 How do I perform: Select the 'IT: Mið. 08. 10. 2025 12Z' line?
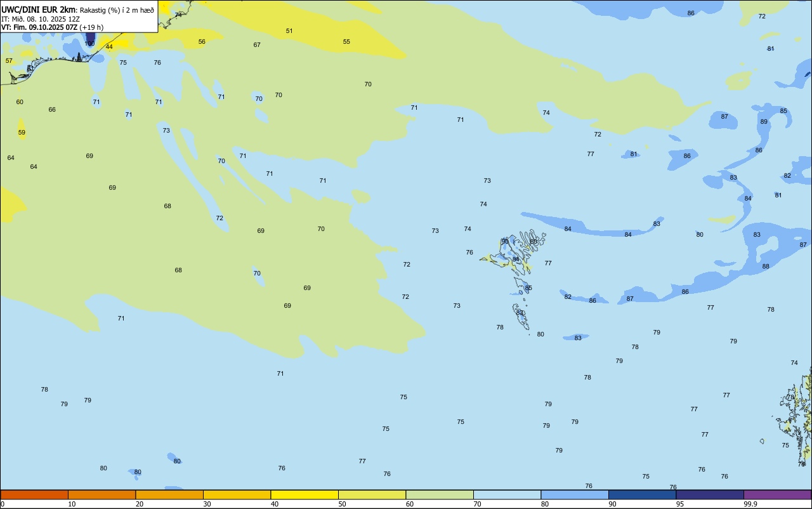point(41,19)
